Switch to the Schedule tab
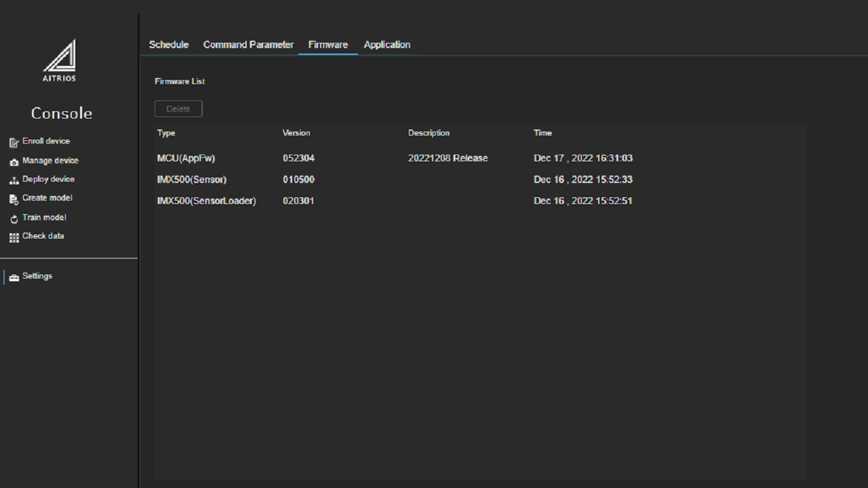This screenshot has height=488, width=868. pos(169,45)
